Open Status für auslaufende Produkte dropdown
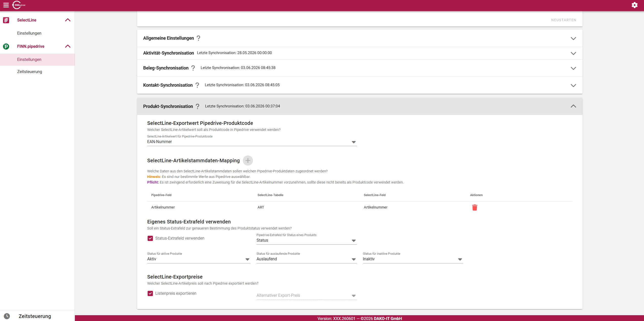The image size is (644, 321). coord(307,259)
